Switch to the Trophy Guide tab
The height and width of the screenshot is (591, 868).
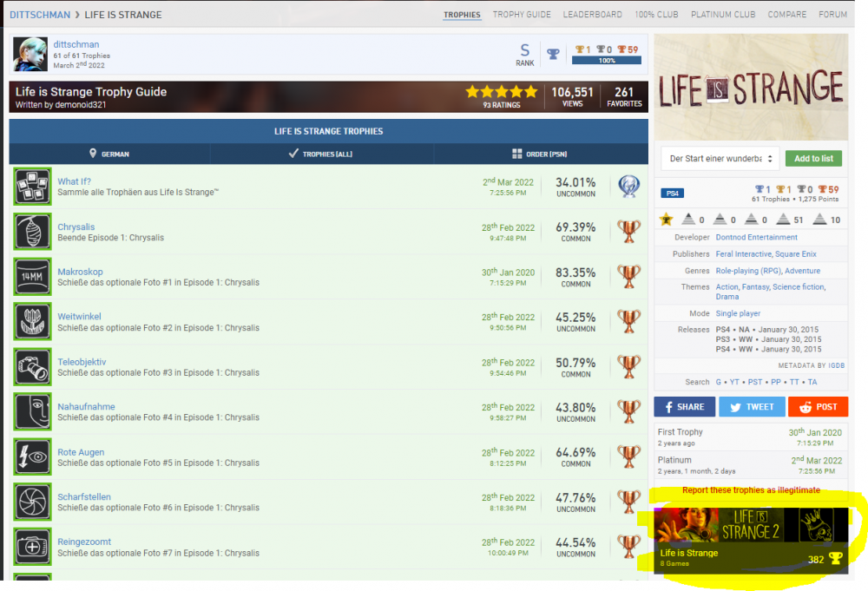[x=522, y=15]
